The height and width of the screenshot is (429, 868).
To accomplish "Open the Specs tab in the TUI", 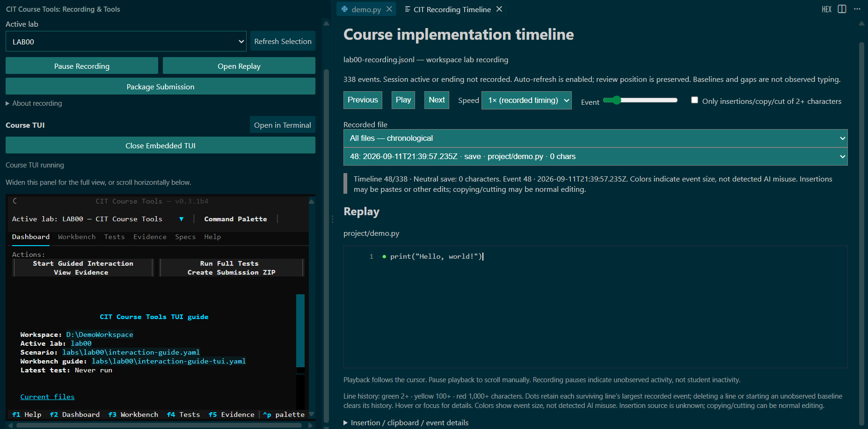I will tap(185, 237).
